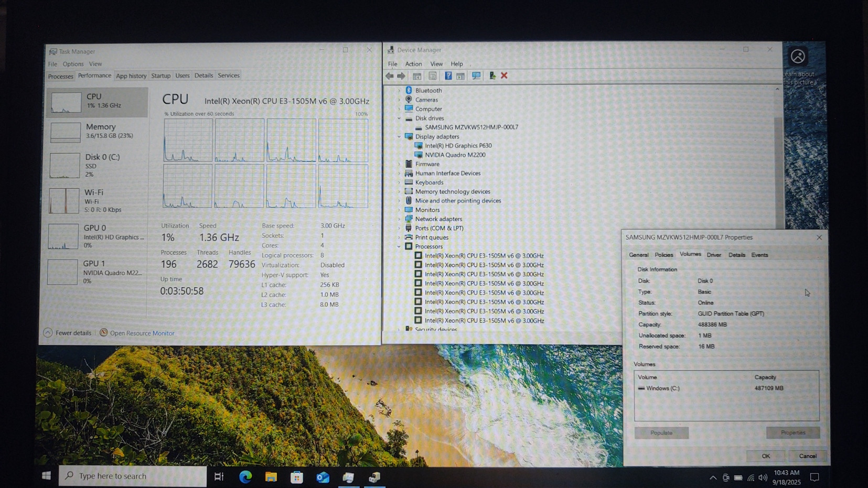
Task: Collapse the Processors tree node
Action: (x=399, y=246)
